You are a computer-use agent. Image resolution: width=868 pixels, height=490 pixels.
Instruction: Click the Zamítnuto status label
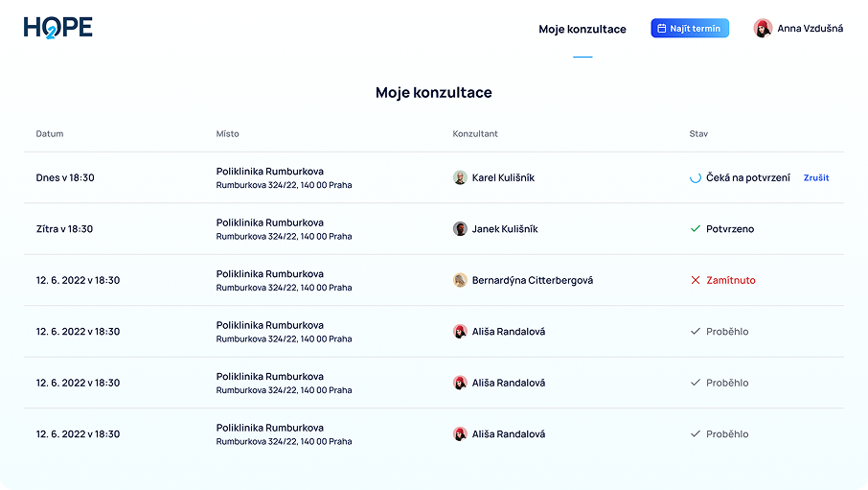coord(730,280)
